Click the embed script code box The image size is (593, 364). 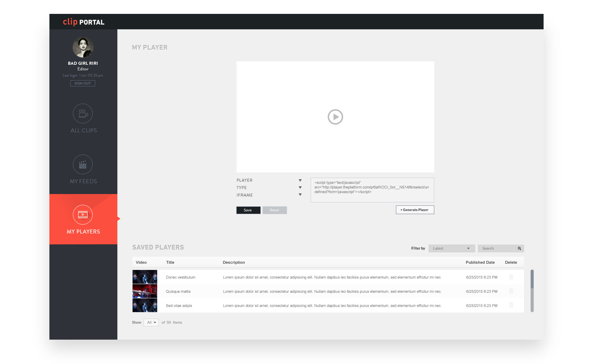(x=372, y=190)
